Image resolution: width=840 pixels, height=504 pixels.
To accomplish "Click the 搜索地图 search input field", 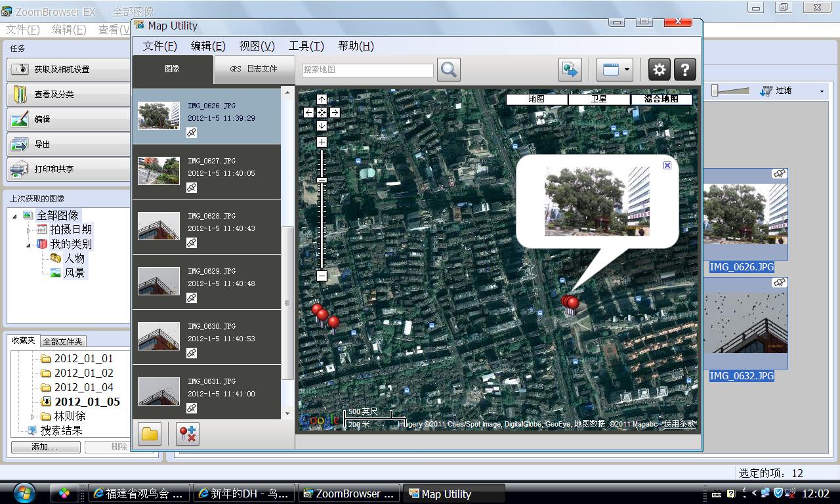I will pos(367,70).
